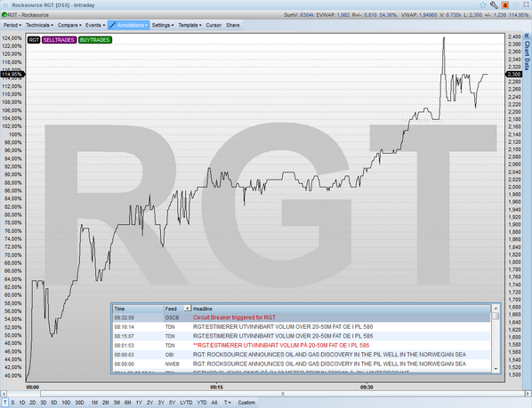Click news list scroll-down arrow

[x=496, y=368]
